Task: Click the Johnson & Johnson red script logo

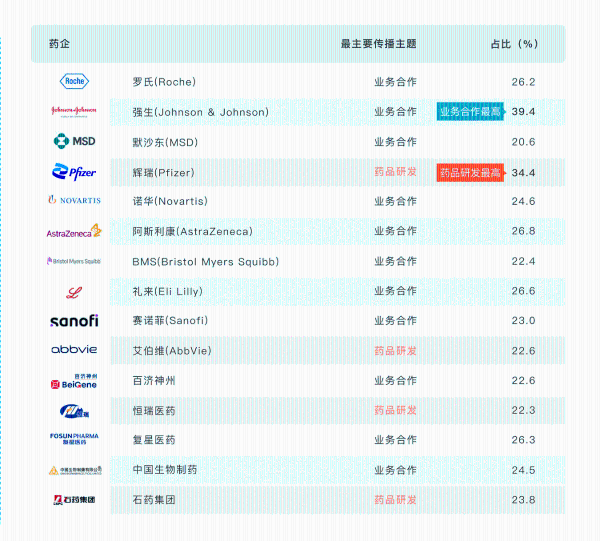Action: [74, 111]
